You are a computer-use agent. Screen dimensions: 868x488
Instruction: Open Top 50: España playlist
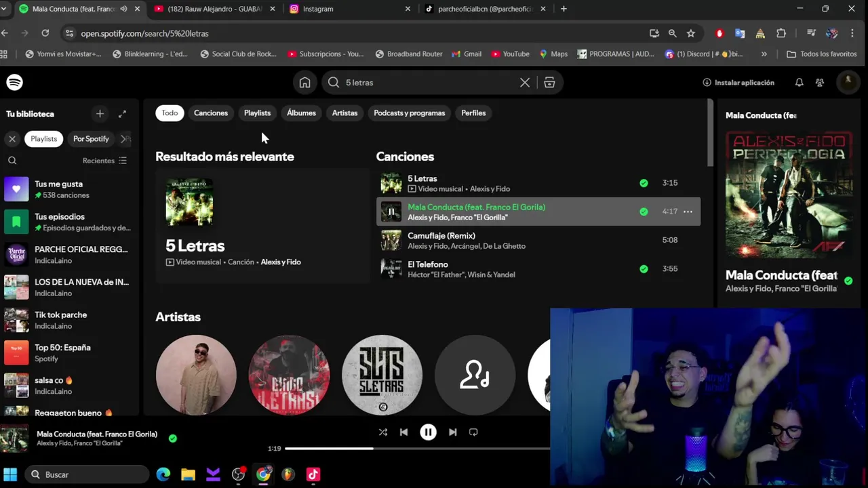(x=70, y=352)
